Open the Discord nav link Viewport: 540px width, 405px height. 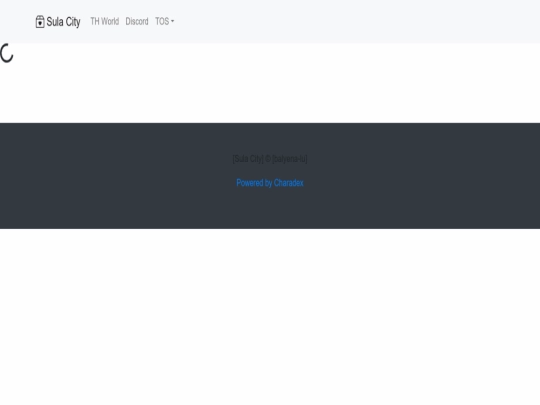point(137,21)
